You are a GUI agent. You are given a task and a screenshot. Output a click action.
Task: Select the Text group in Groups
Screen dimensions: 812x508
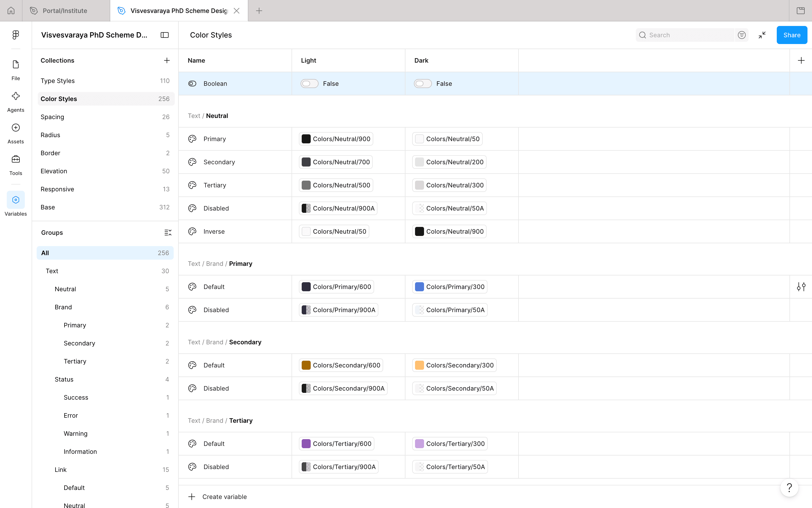(x=105, y=271)
